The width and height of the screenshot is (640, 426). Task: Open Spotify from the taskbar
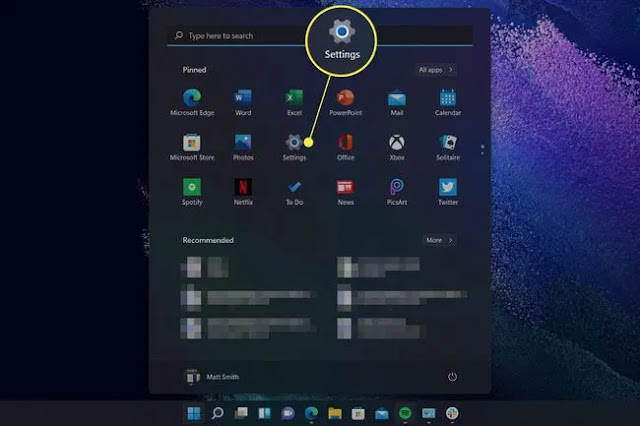click(x=405, y=413)
